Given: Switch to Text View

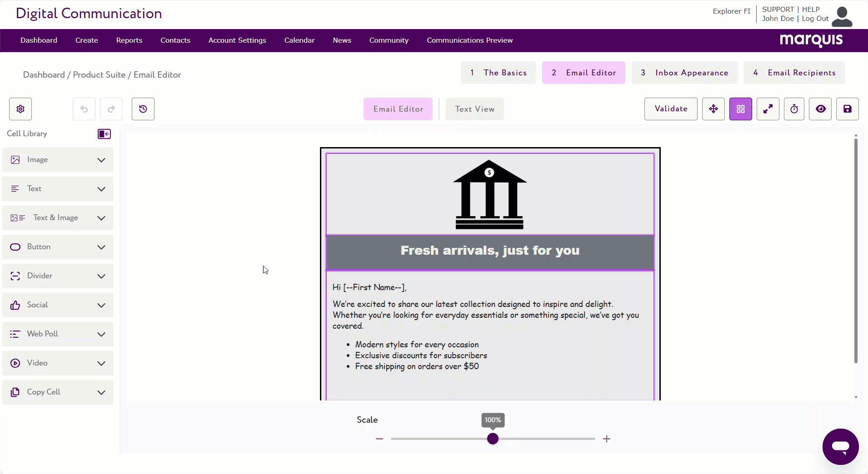Looking at the screenshot, I should tap(474, 109).
